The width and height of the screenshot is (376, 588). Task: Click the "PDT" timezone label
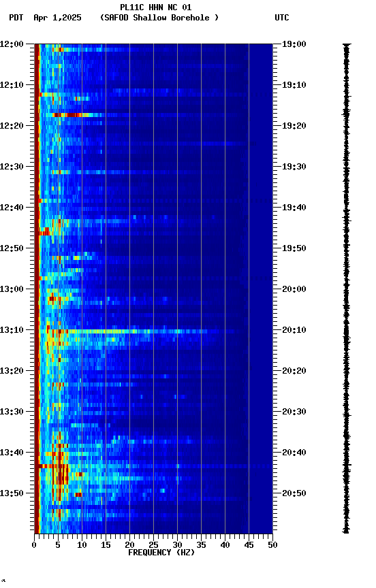coord(16,18)
